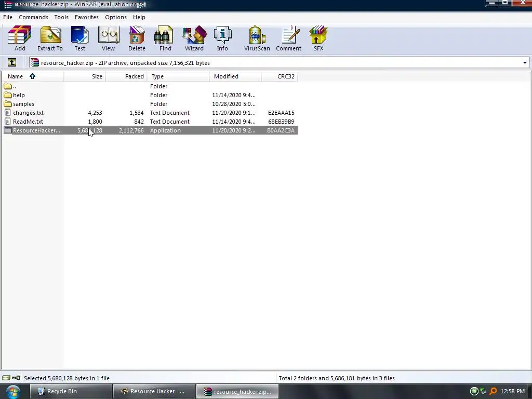Click the WinRAR icon in the title bar
The height and width of the screenshot is (399, 532).
point(8,5)
